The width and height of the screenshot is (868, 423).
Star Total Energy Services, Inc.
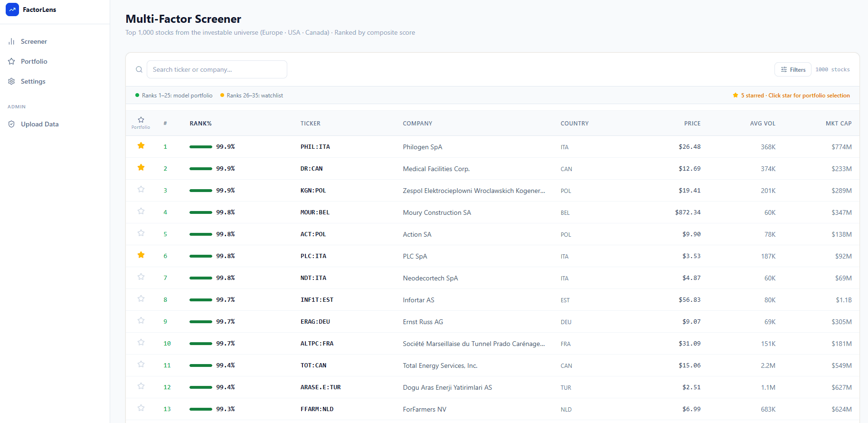141,365
